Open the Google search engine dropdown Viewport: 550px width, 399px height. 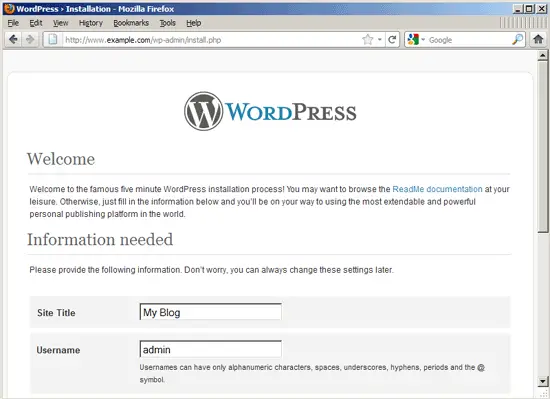[x=416, y=40]
